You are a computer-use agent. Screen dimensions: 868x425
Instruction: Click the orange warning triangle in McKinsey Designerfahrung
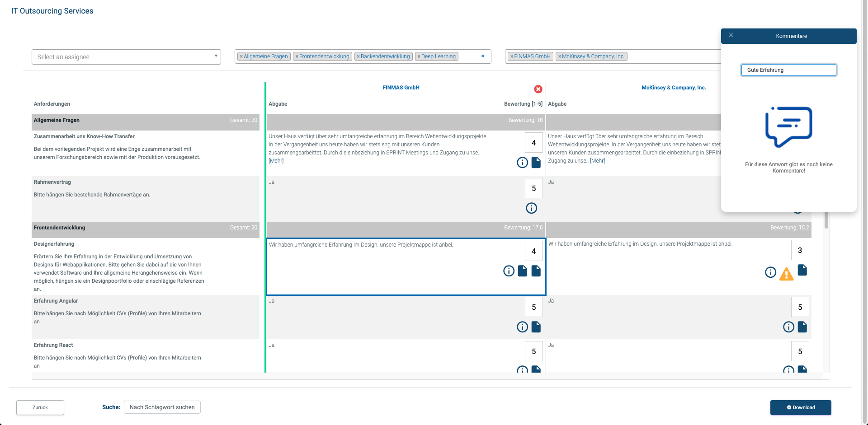tap(786, 274)
